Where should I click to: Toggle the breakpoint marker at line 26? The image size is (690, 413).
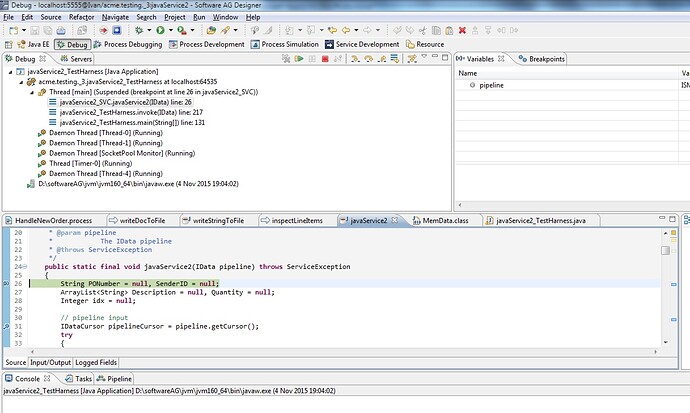6,284
